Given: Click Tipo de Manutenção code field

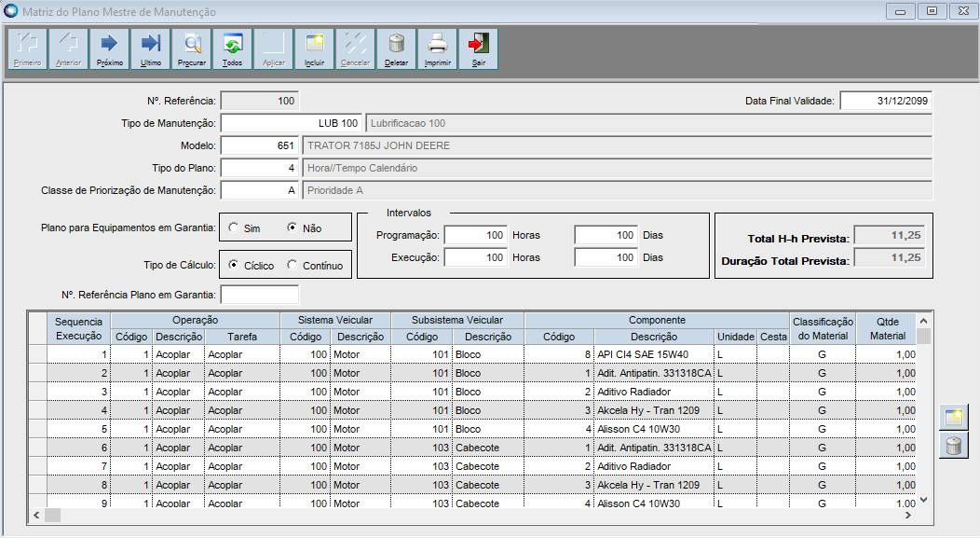Looking at the screenshot, I should click(292, 123).
